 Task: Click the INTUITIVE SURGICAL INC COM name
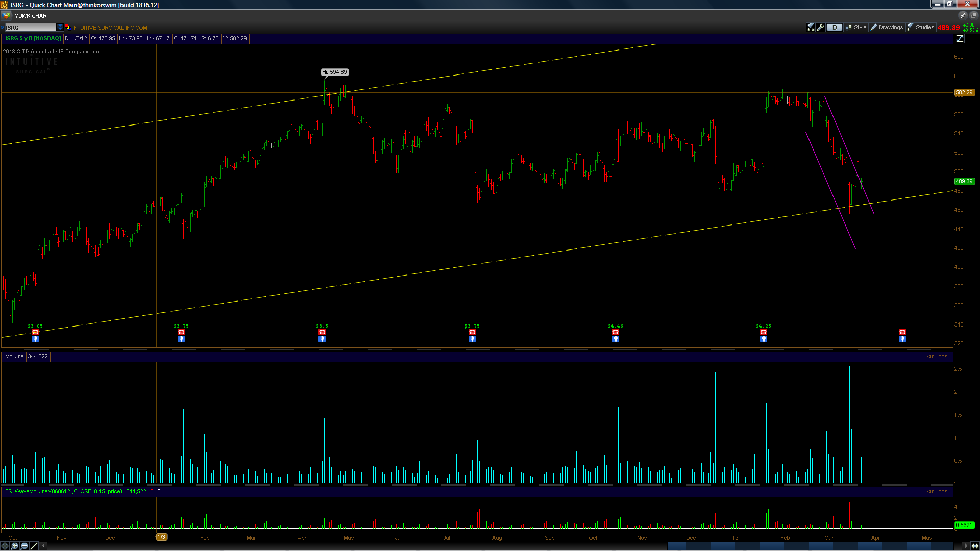click(110, 28)
